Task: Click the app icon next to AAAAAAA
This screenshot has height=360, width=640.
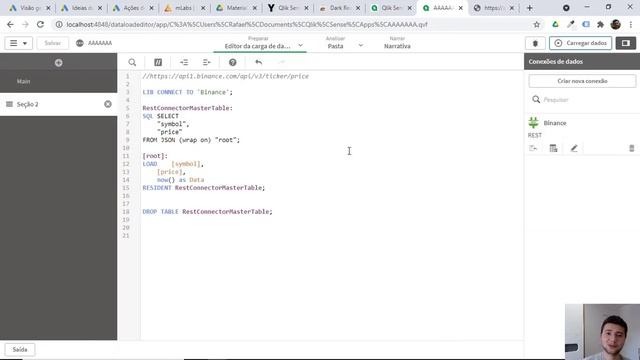Action: click(80, 43)
